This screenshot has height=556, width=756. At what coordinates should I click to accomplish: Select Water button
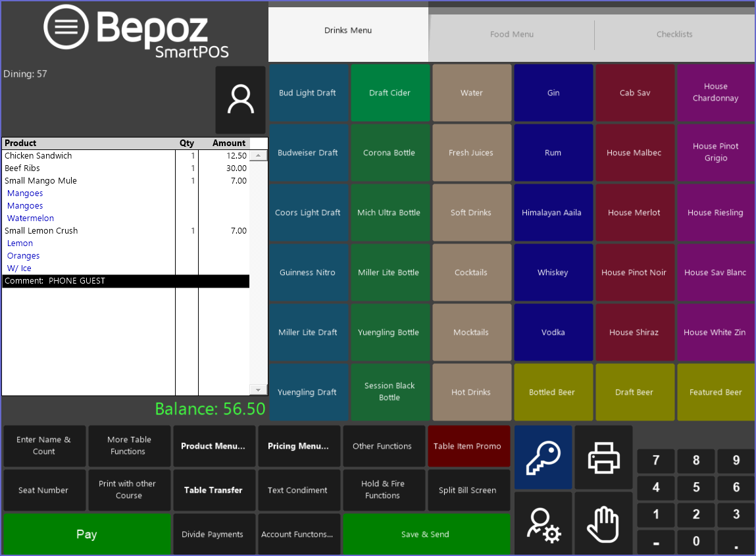click(x=472, y=93)
